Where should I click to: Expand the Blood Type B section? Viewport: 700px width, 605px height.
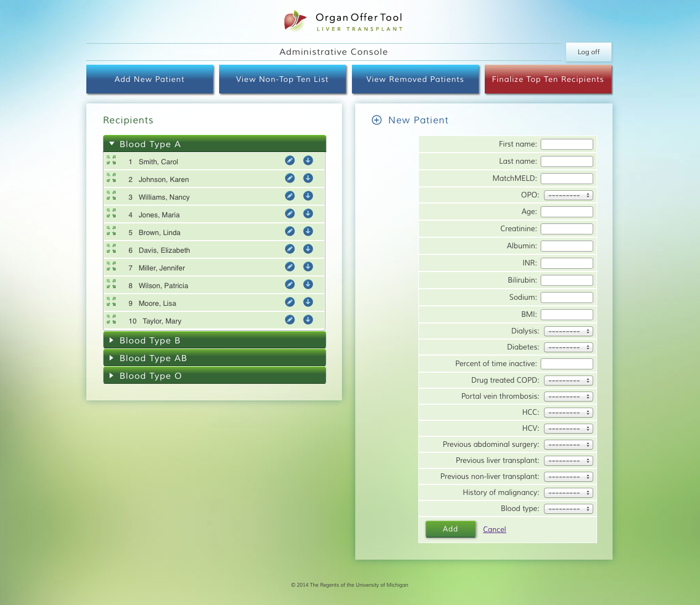214,340
